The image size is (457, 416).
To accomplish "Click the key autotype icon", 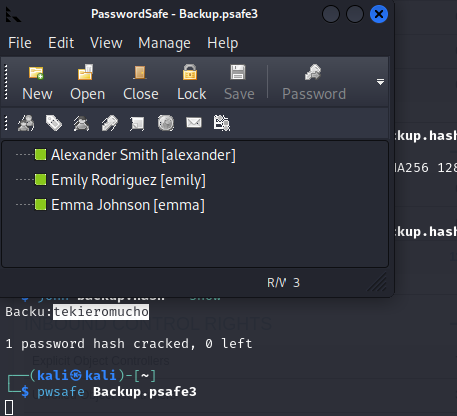I will tap(110, 123).
